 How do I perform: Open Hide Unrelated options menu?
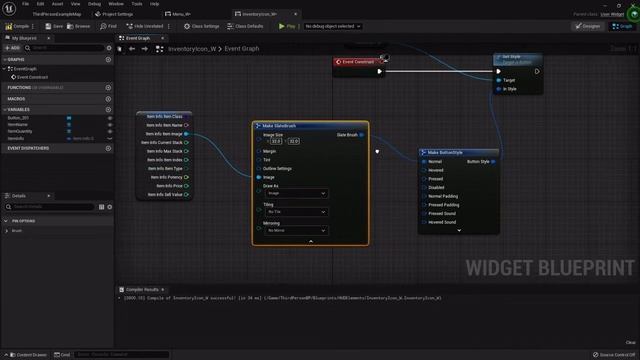coord(169,26)
